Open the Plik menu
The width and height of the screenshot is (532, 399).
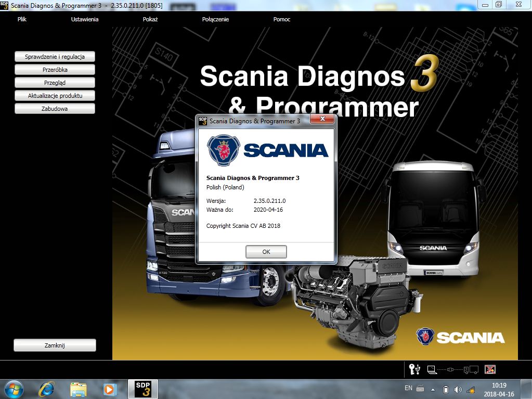coord(22,19)
